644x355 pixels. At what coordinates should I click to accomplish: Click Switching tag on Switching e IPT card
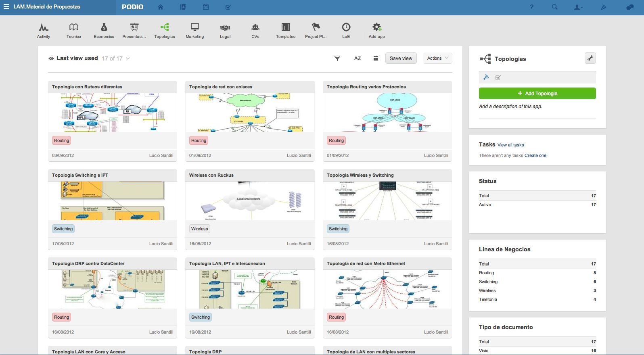(x=63, y=229)
